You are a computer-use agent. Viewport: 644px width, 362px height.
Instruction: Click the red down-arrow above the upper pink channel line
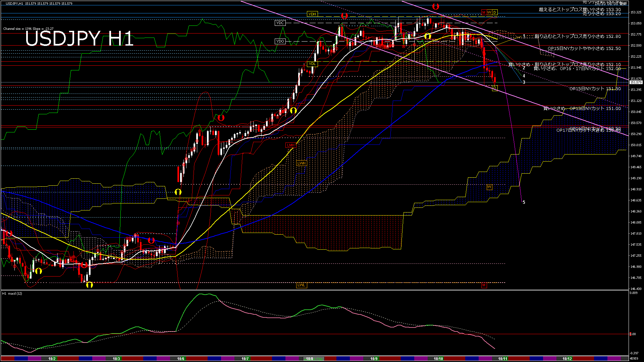pos(435,6)
